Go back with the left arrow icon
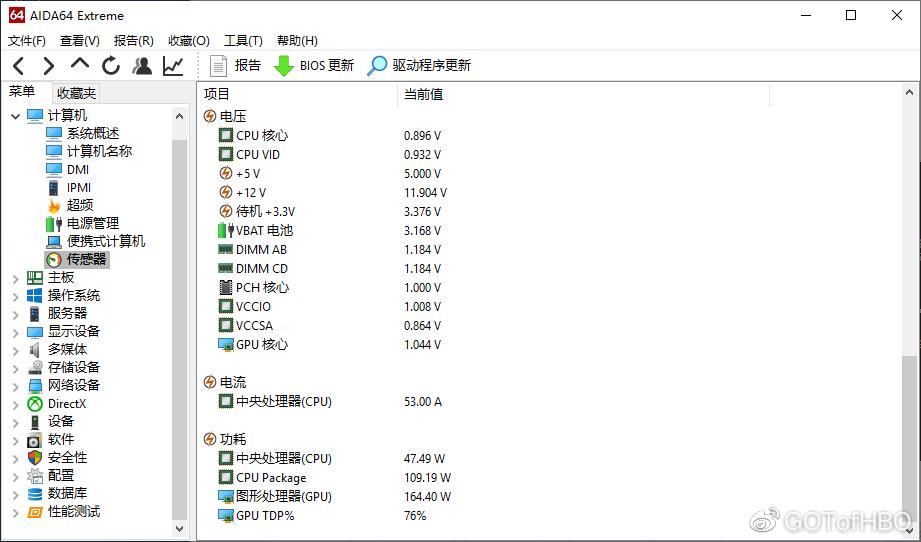The image size is (921, 542). coord(19,66)
